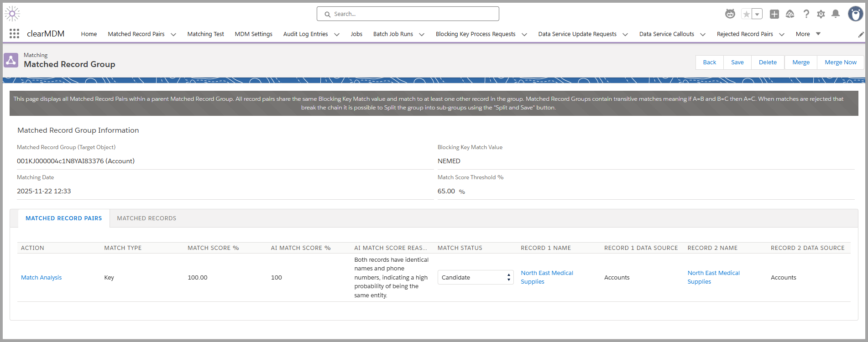Screen dimensions: 868x342
Task: Click the Match Type column header
Action: tap(123, 248)
